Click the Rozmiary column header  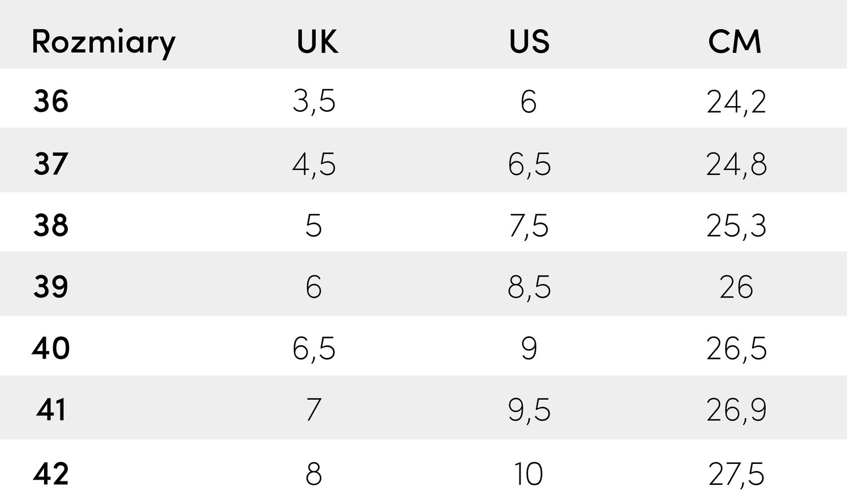(103, 42)
